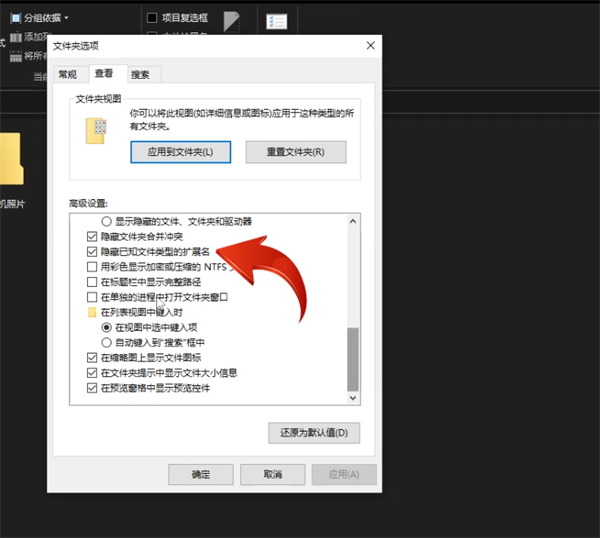Toggle 隐藏文件夹合并冲突 checkbox
The height and width of the screenshot is (538, 600).
93,237
